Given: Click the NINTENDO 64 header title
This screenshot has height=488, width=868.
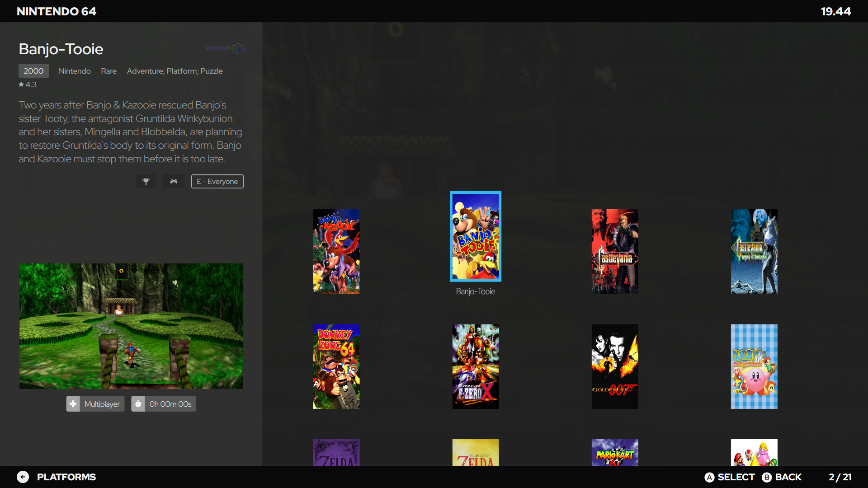Looking at the screenshot, I should [57, 11].
